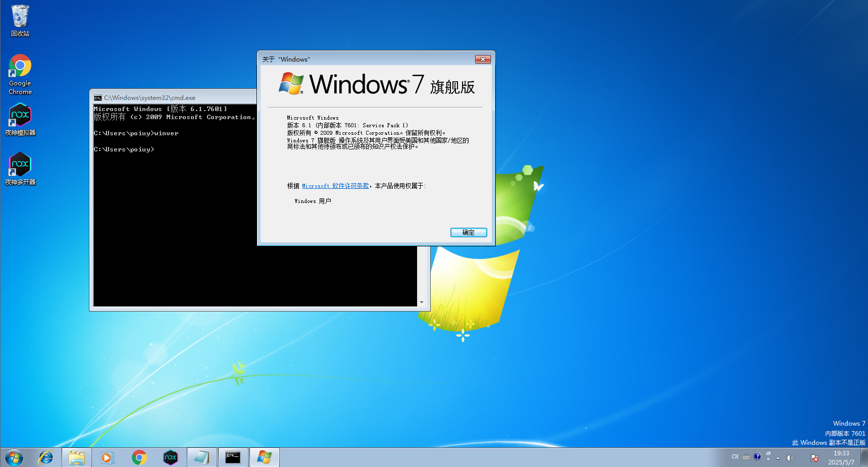Click the "Microsoft Windows" text in dialog
The image size is (868, 467).
click(313, 118)
